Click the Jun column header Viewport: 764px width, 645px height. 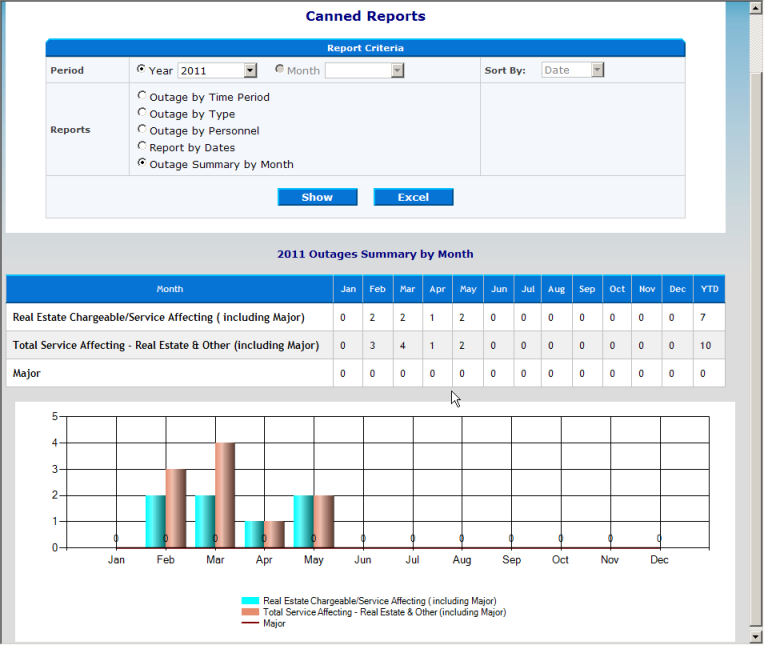tap(498, 289)
